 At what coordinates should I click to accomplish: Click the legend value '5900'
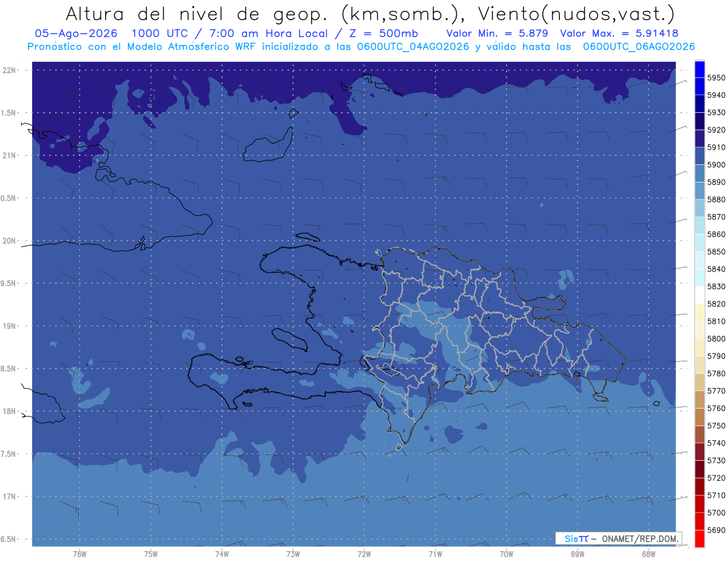716,164
